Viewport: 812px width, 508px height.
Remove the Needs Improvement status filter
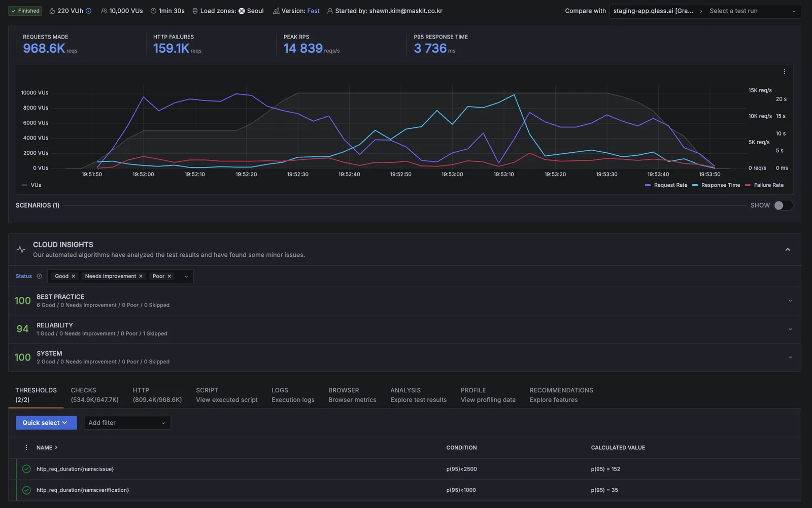coord(141,276)
